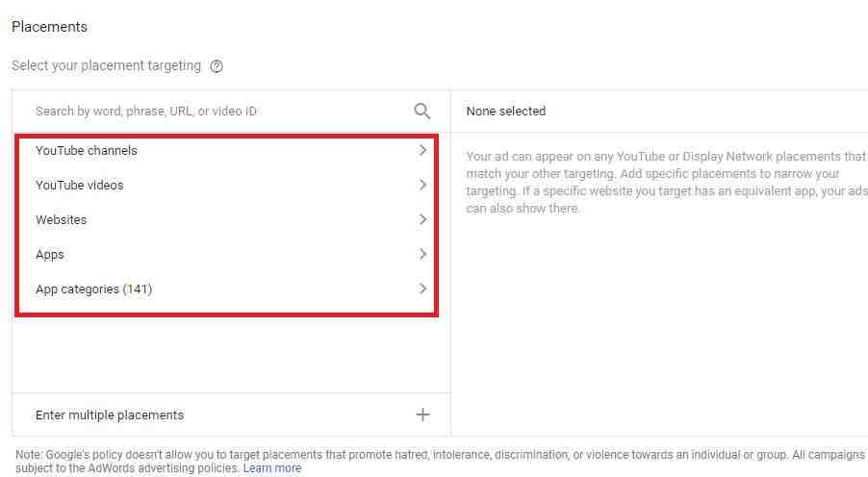Click the placement targeting help icon
868x477 pixels.
click(x=217, y=66)
